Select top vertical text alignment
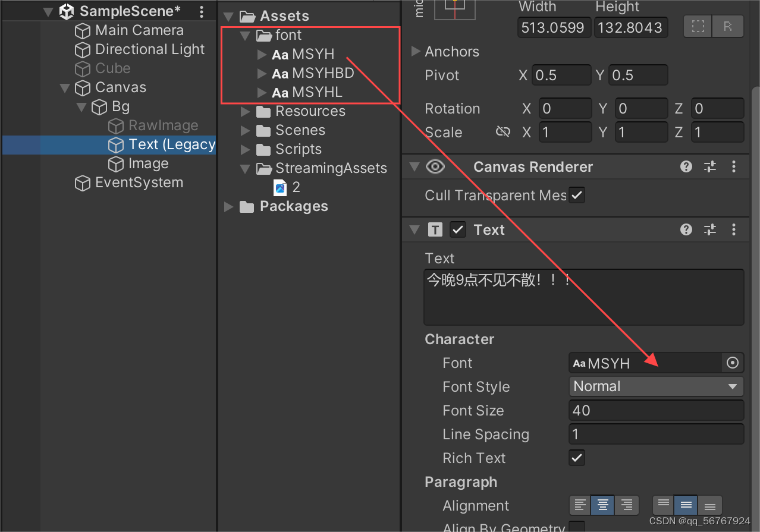The width and height of the screenshot is (760, 532). 662,505
